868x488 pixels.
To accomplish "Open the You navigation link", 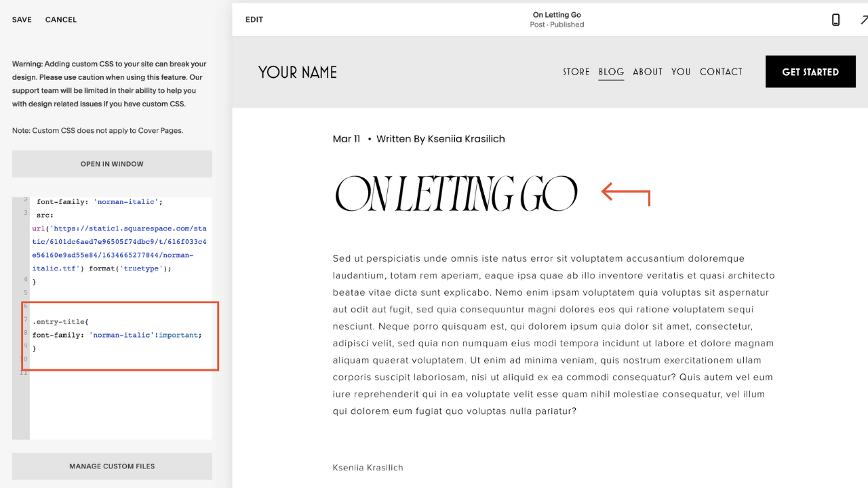I will (681, 72).
